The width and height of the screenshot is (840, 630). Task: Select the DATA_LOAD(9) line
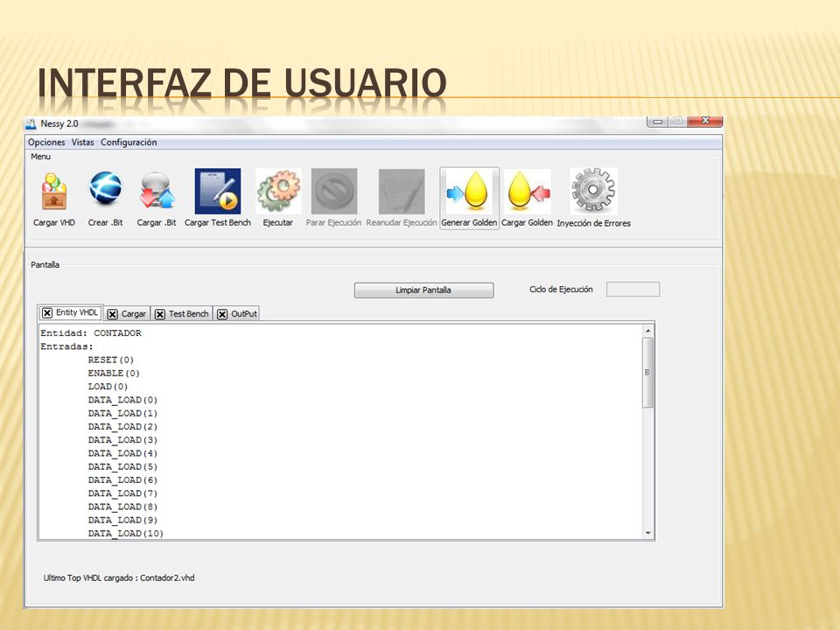coord(122,520)
